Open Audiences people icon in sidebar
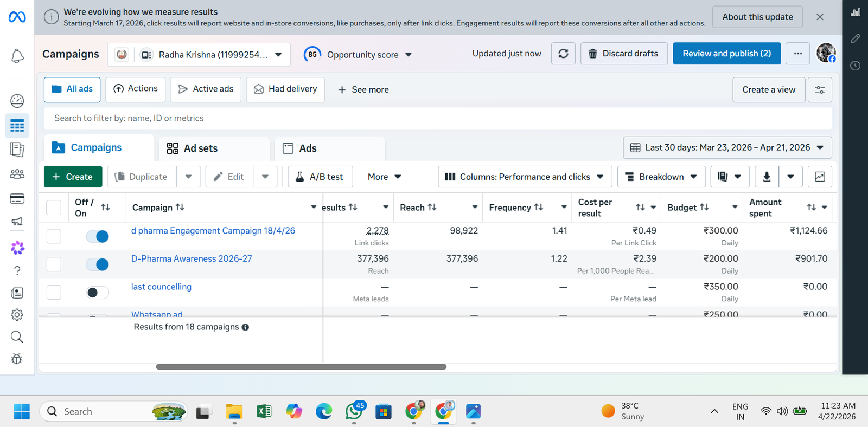Viewport: 868px width, 427px height. pos(17,174)
